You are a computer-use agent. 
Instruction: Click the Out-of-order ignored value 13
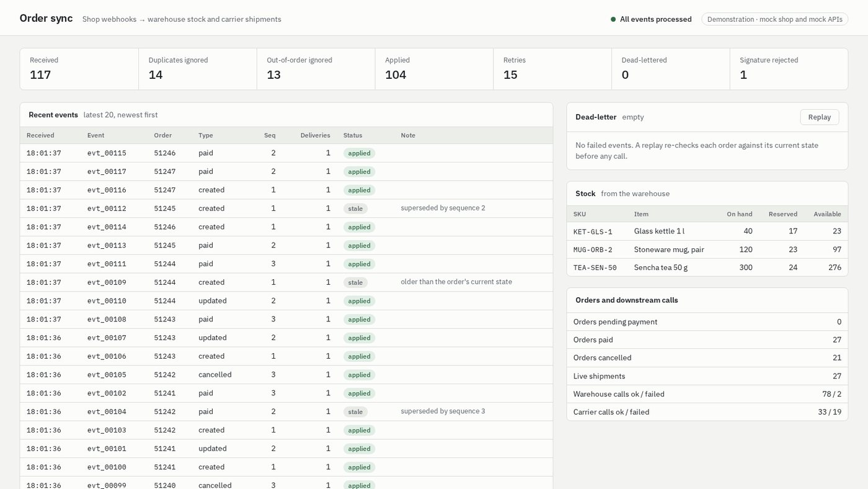coord(273,75)
